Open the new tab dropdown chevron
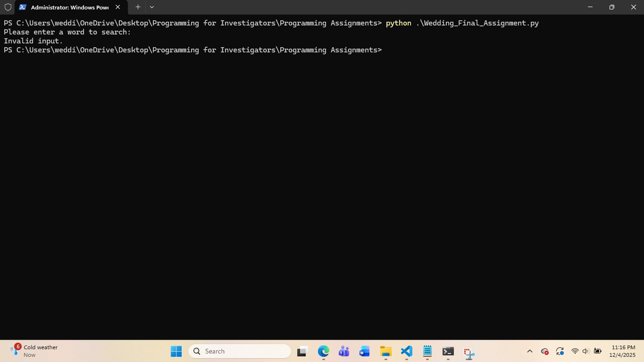Image resolution: width=644 pixels, height=362 pixels. [x=151, y=7]
